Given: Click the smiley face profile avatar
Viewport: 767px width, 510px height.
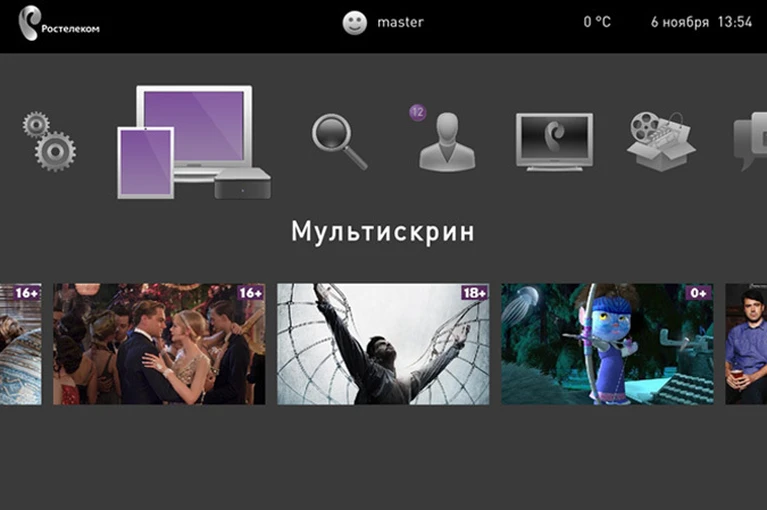Looking at the screenshot, I should pyautogui.click(x=355, y=22).
